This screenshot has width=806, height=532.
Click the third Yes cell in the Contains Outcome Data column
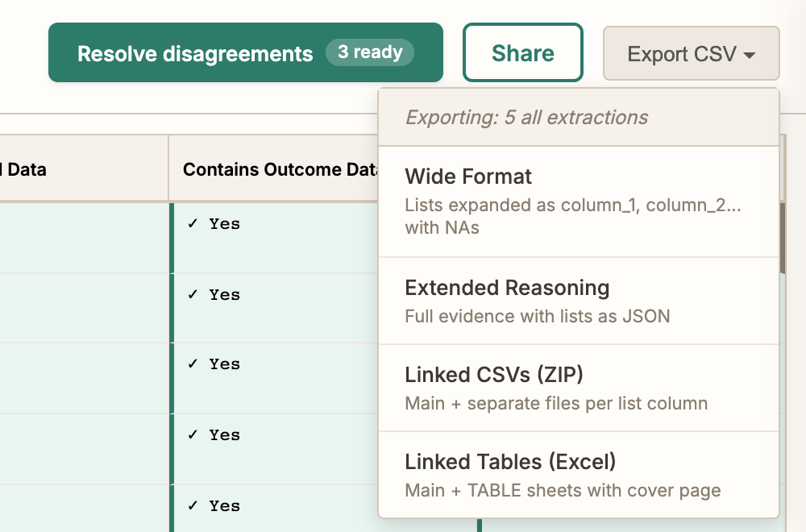275,378
